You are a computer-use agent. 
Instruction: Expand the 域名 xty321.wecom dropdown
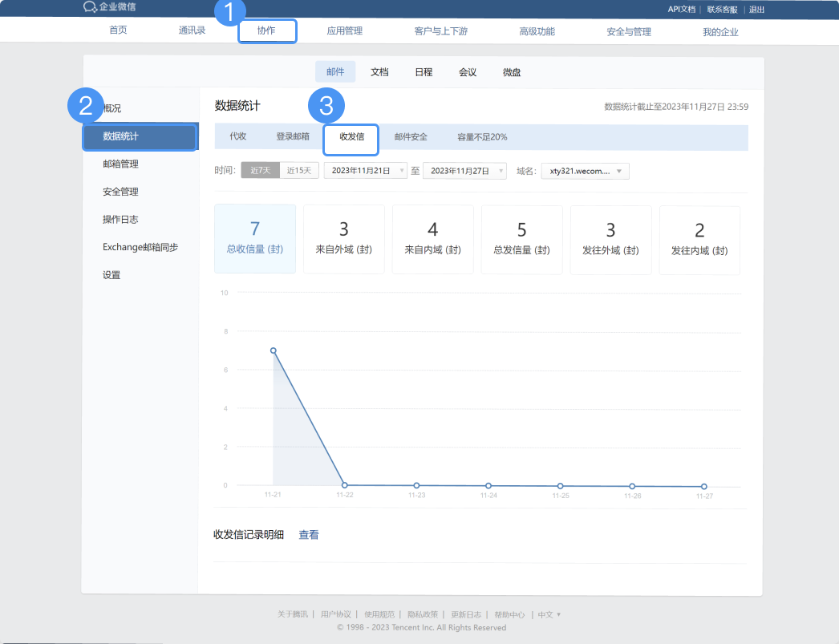pos(586,171)
